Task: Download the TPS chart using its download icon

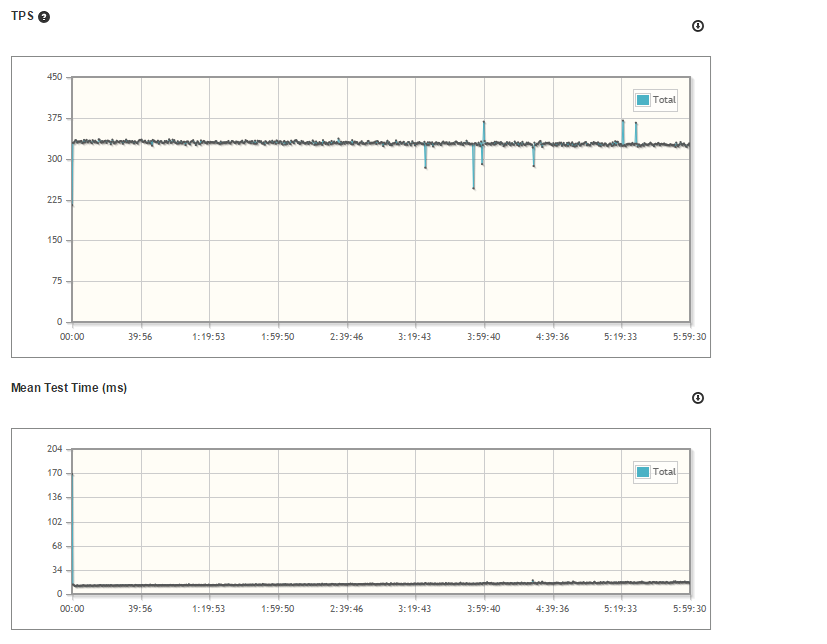Action: tap(697, 26)
